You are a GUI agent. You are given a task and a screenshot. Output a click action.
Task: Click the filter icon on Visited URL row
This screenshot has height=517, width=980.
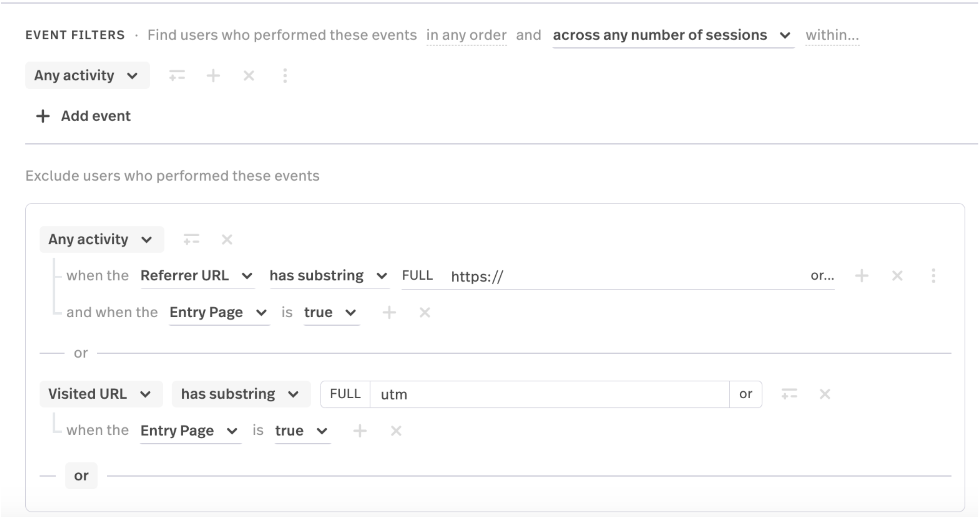point(789,394)
